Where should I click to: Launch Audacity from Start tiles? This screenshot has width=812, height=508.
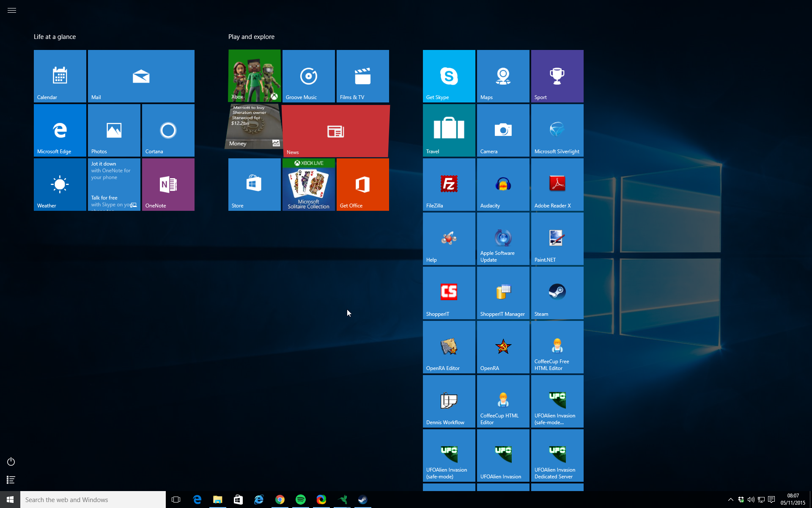pos(503,185)
